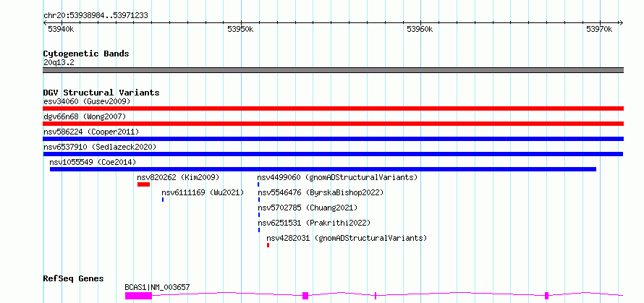Viewport: 644px width, 303px height.
Task: Open nsv4499060 (gnomADStructuralVariants) label
Action: pyautogui.click(x=337, y=177)
